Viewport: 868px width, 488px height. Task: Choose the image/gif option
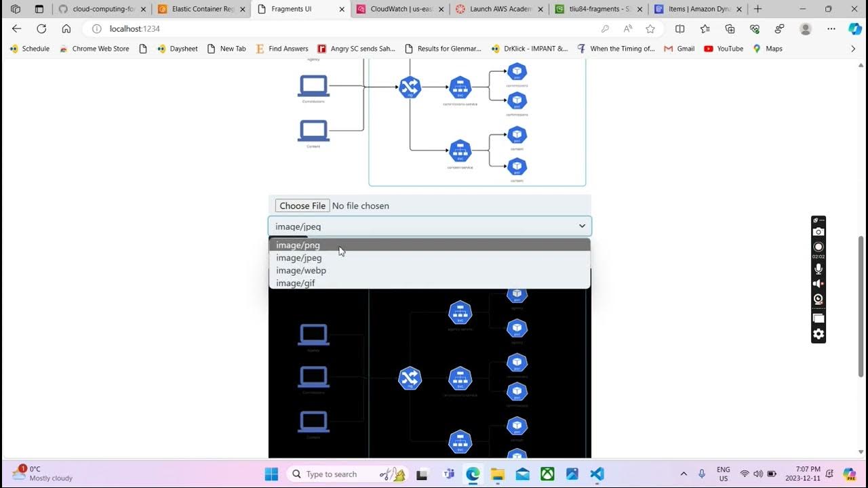click(x=429, y=283)
